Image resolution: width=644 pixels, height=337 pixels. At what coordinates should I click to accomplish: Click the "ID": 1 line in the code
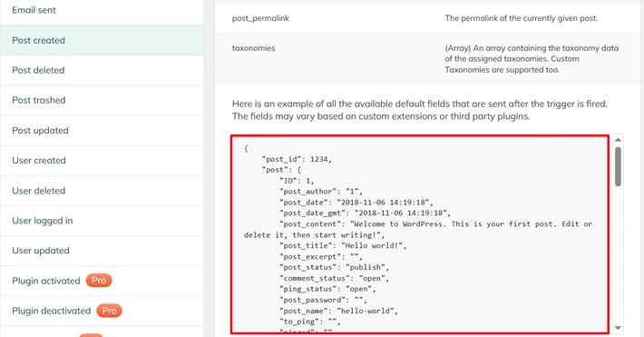(x=297, y=181)
